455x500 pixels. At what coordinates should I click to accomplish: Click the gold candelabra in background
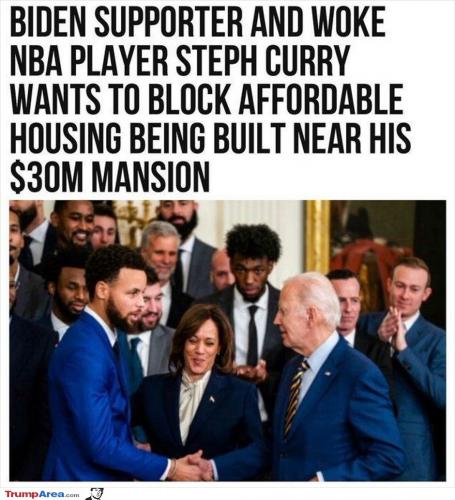(x=135, y=220)
